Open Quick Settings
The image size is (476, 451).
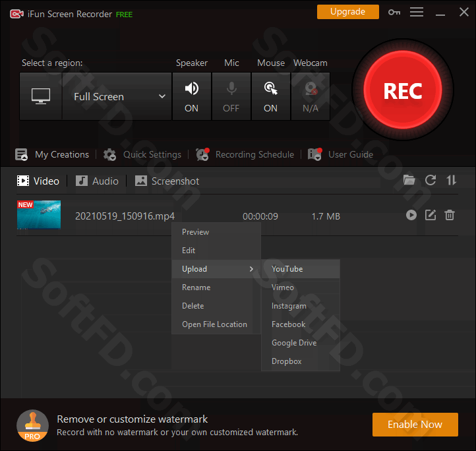(152, 154)
